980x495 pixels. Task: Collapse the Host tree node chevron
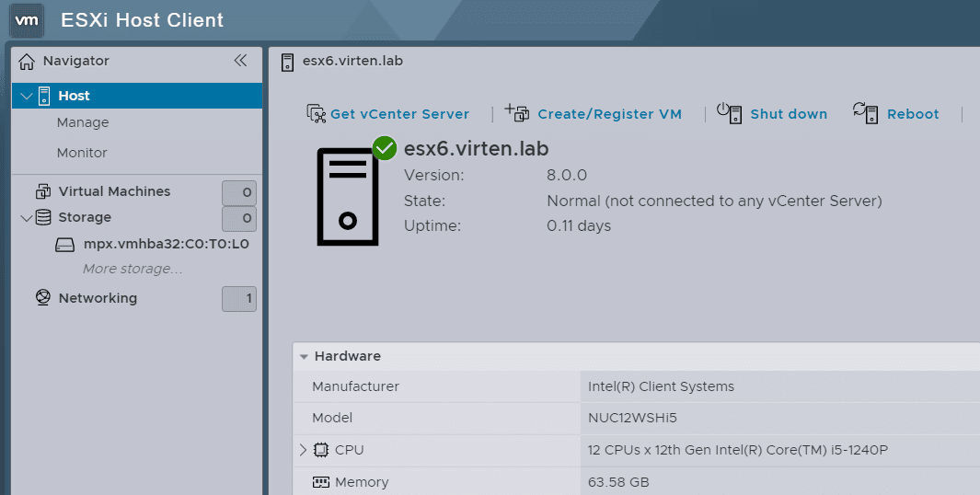pyautogui.click(x=27, y=97)
